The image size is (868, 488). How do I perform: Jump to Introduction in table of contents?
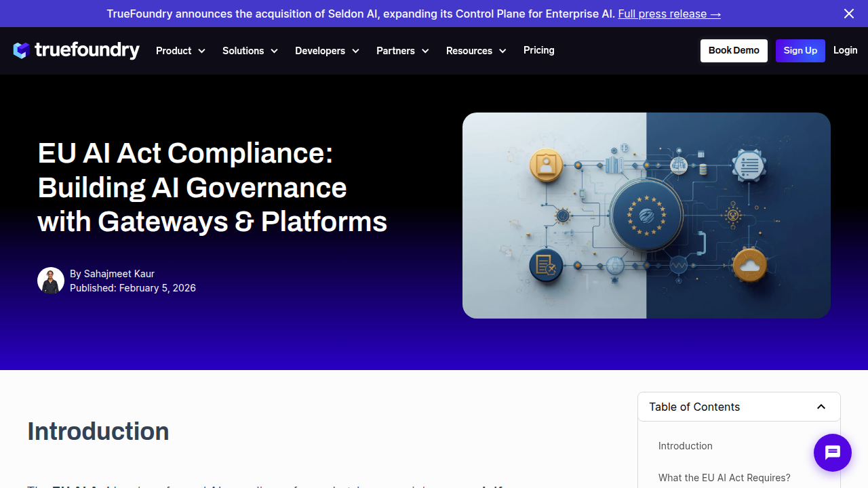pyautogui.click(x=686, y=446)
